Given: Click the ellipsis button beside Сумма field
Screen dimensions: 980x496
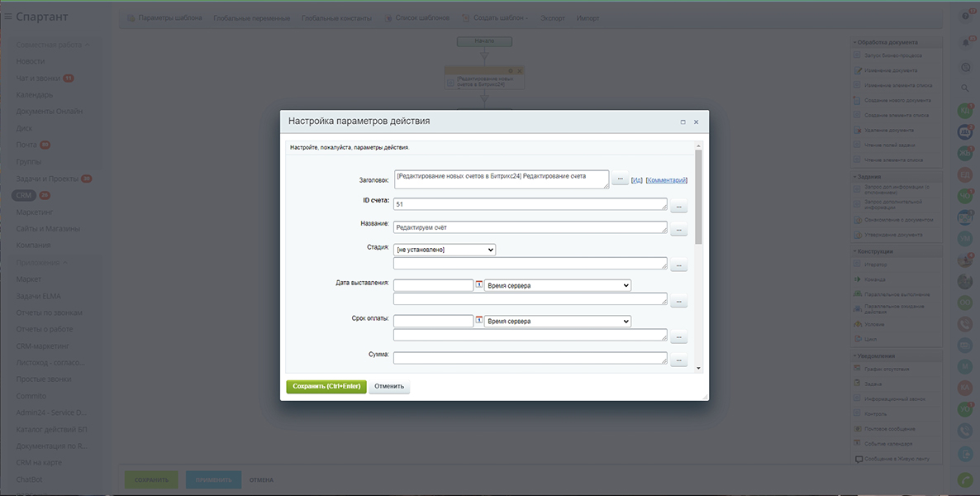Looking at the screenshot, I should coord(678,361).
